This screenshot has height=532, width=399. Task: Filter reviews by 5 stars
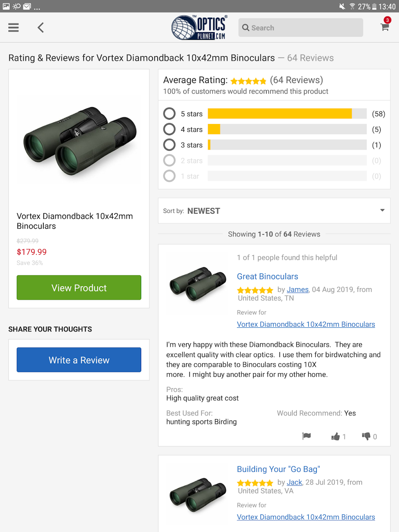pos(169,114)
